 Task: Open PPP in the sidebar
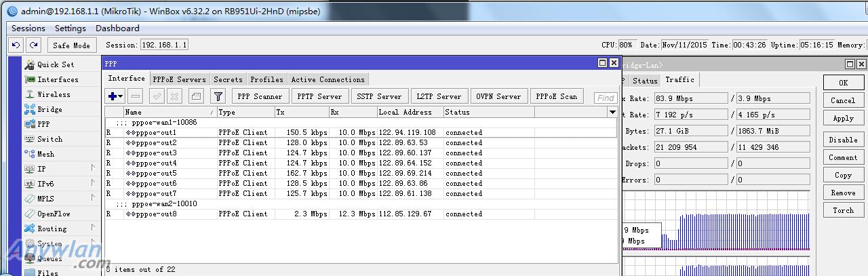pos(43,124)
